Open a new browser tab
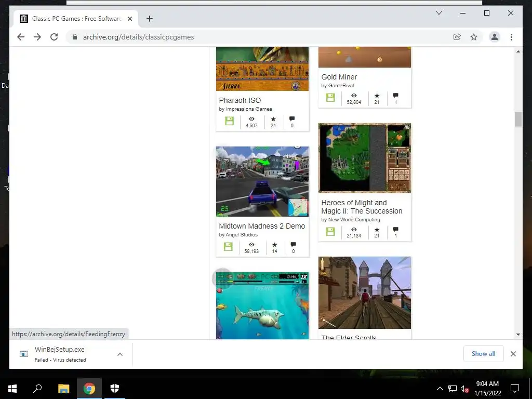532x399 pixels. coord(149,19)
